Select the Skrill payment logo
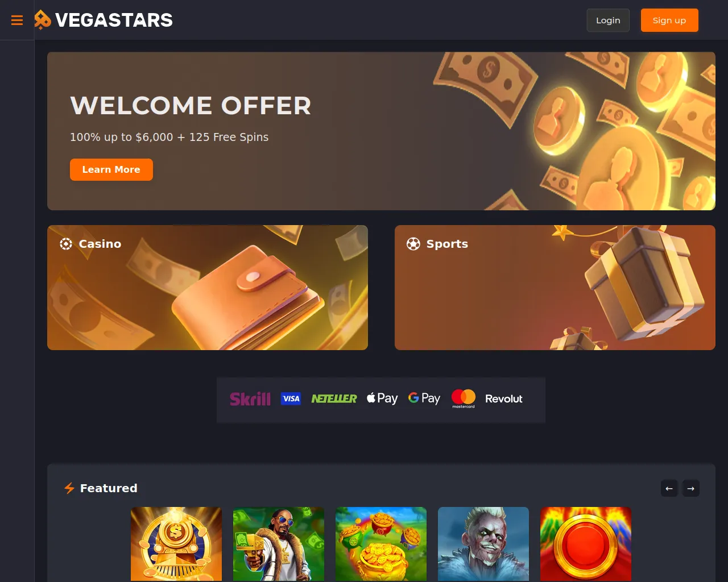The image size is (728, 582). tap(250, 399)
